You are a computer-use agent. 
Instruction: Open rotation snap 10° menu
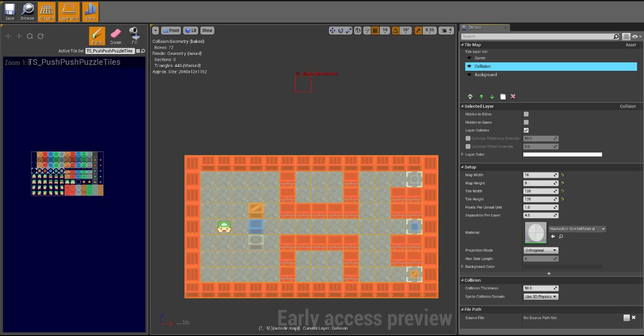point(406,30)
